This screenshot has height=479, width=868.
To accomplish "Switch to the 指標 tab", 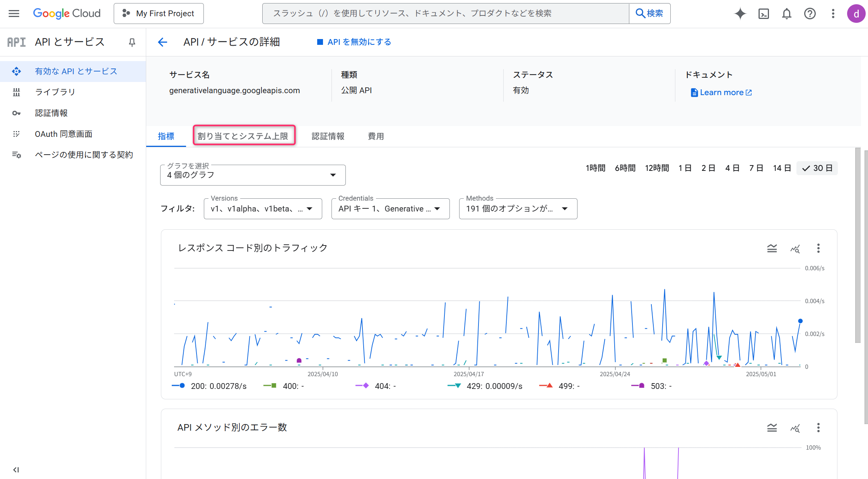I will (166, 136).
